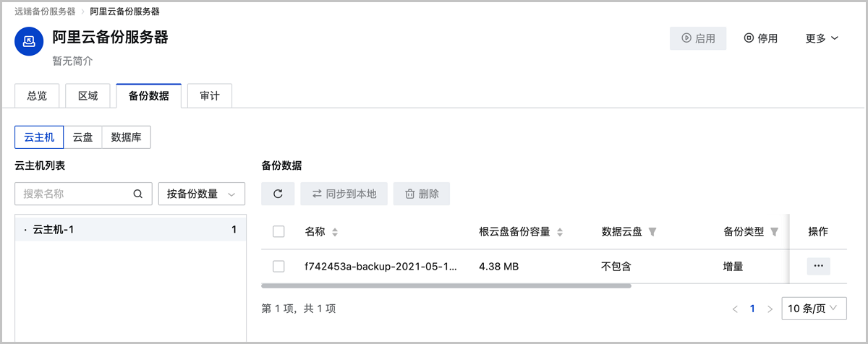The height and width of the screenshot is (344, 868).
Task: Click the 备份类型 column filter icon
Action: coord(774,232)
